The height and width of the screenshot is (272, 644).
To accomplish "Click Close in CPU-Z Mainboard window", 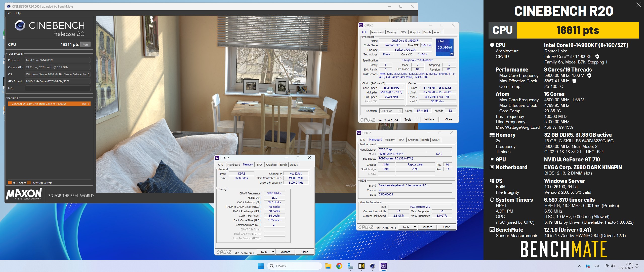I will point(447,227).
